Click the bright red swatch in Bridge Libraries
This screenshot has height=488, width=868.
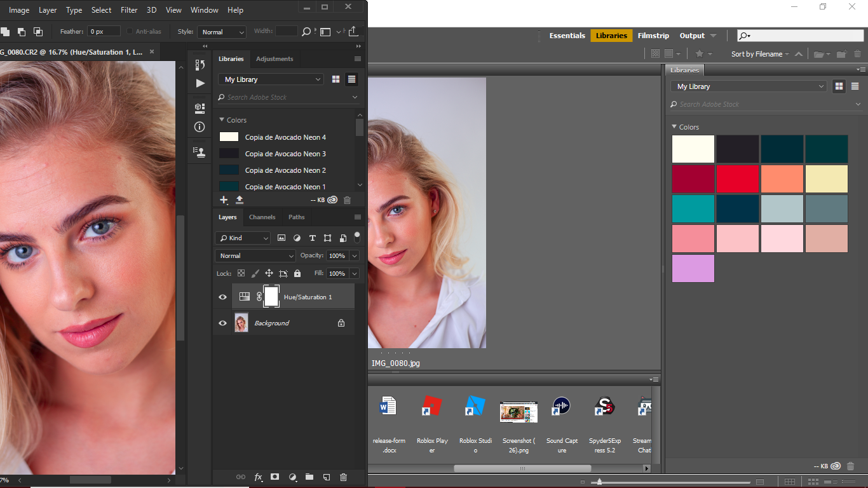(x=738, y=179)
